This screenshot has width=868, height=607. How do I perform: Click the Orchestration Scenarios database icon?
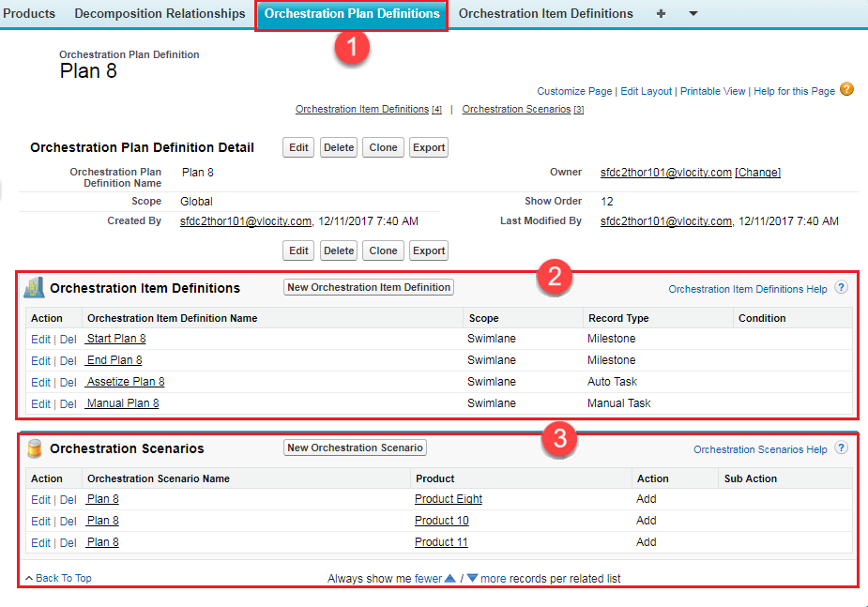pyautogui.click(x=35, y=448)
